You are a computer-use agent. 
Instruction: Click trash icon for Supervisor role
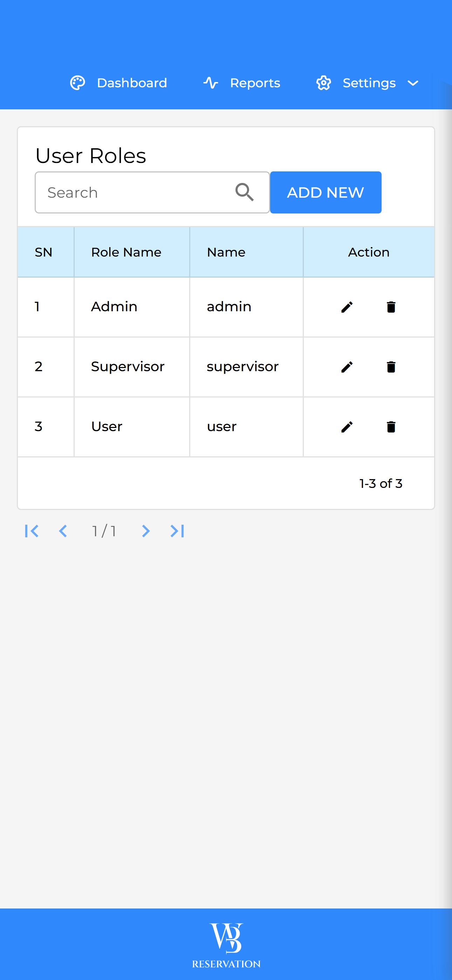click(391, 367)
